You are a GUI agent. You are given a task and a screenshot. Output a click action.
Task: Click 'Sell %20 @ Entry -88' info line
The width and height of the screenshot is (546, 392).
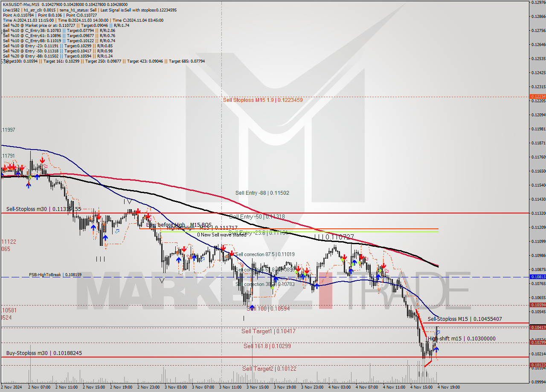pos(58,56)
